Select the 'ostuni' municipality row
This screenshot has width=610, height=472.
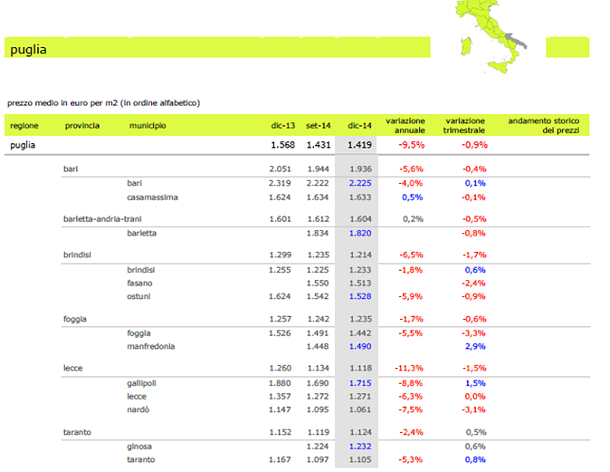tap(138, 296)
